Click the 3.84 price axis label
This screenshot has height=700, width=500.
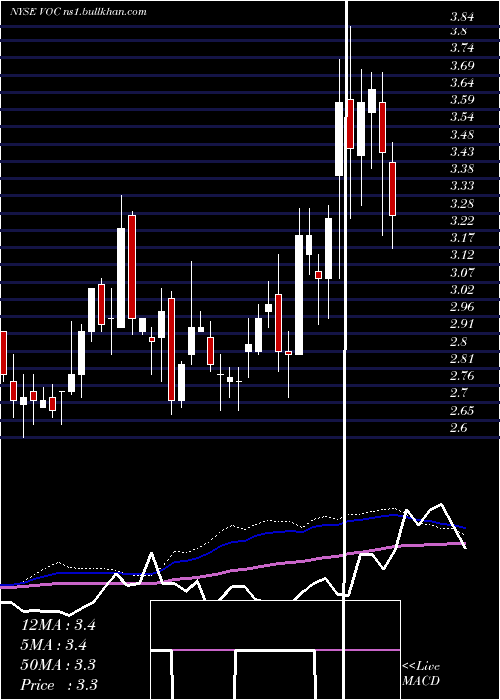coord(462,18)
